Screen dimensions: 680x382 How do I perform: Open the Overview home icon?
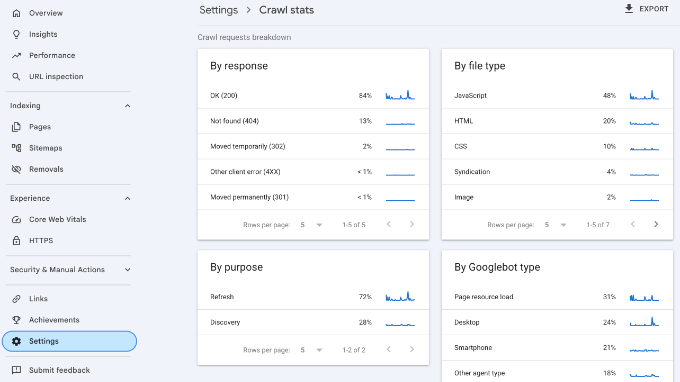pyautogui.click(x=16, y=13)
